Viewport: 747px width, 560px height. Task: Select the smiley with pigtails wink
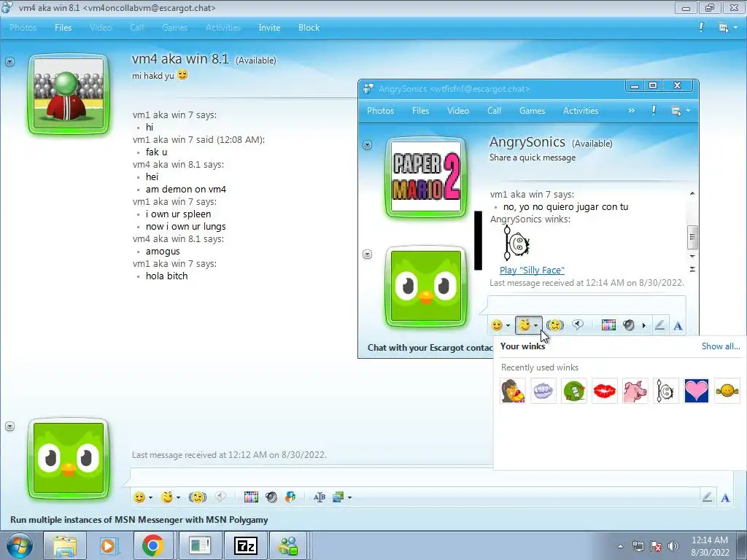point(727,391)
